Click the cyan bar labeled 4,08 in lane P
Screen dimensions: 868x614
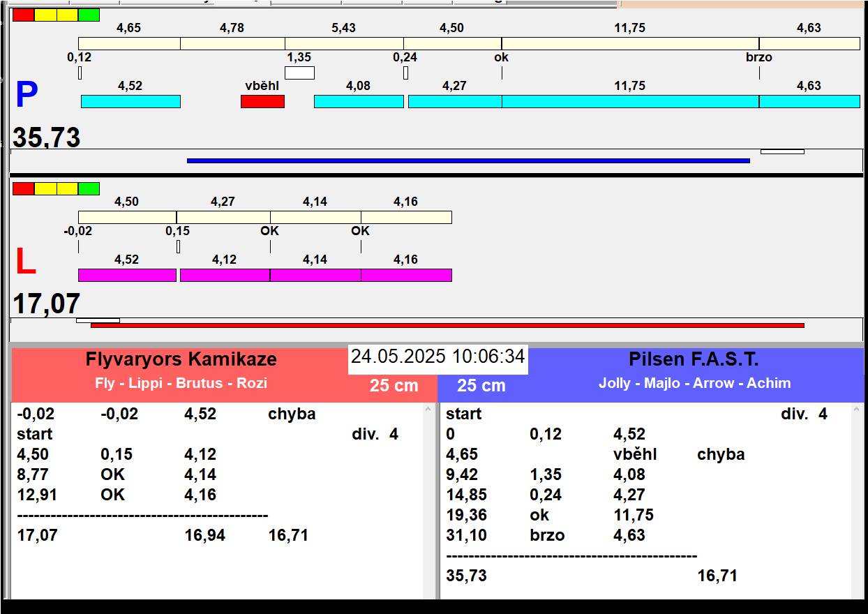tap(359, 101)
